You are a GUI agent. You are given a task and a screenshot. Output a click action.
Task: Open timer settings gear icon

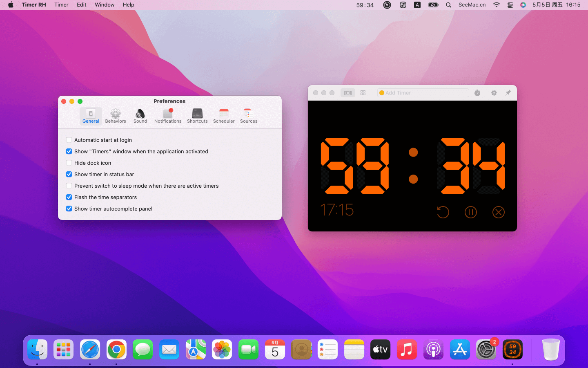[x=494, y=93]
